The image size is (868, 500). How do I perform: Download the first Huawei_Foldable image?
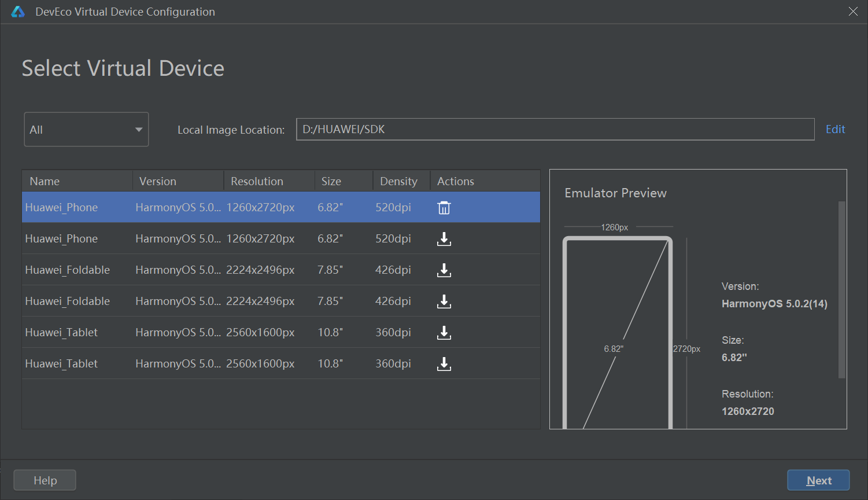pyautogui.click(x=444, y=270)
